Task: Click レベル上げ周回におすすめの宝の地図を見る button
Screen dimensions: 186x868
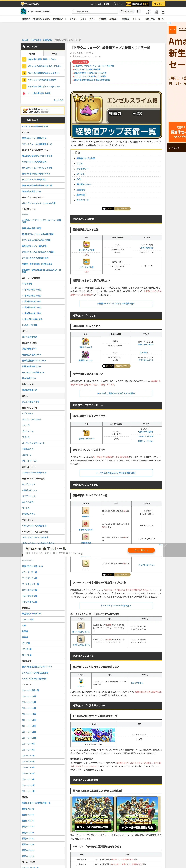Action: [x=116, y=473]
